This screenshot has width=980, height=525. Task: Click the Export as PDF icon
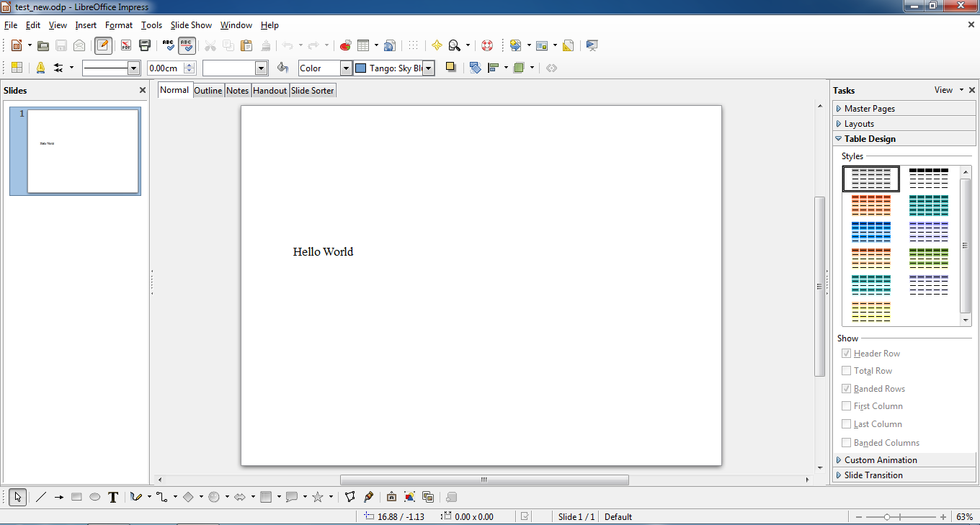click(126, 45)
